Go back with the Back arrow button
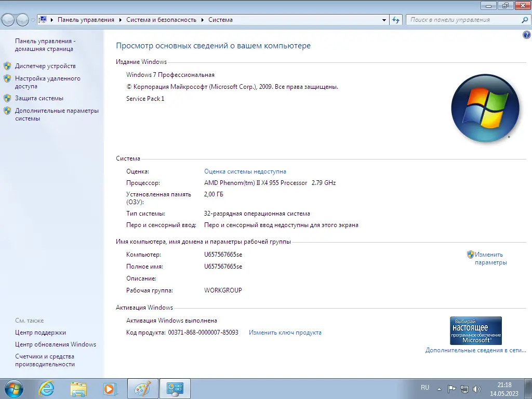This screenshot has height=399, width=532. tap(8, 20)
